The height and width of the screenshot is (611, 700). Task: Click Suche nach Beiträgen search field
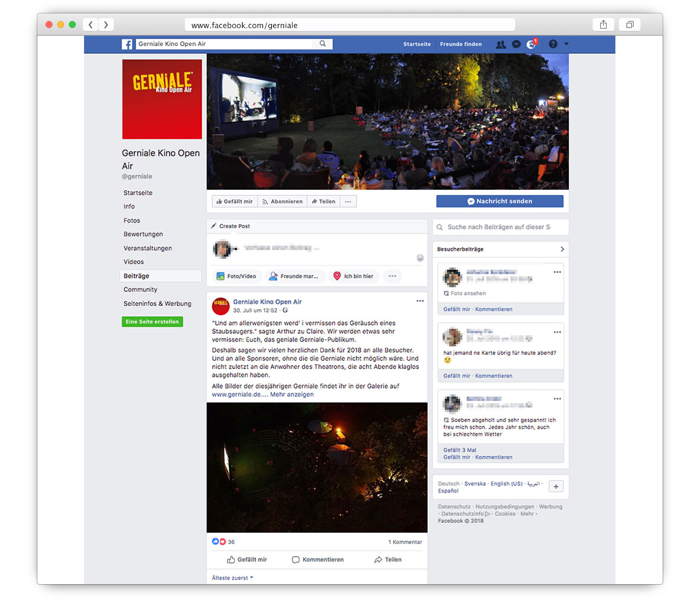pos(500,227)
